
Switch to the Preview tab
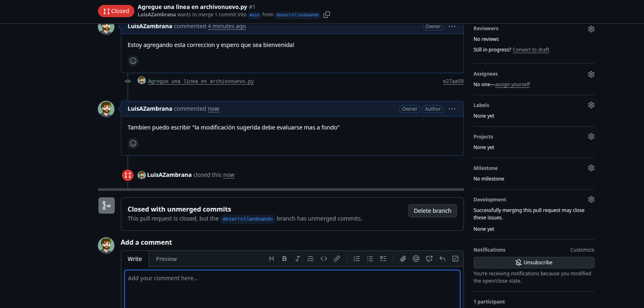tap(166, 259)
